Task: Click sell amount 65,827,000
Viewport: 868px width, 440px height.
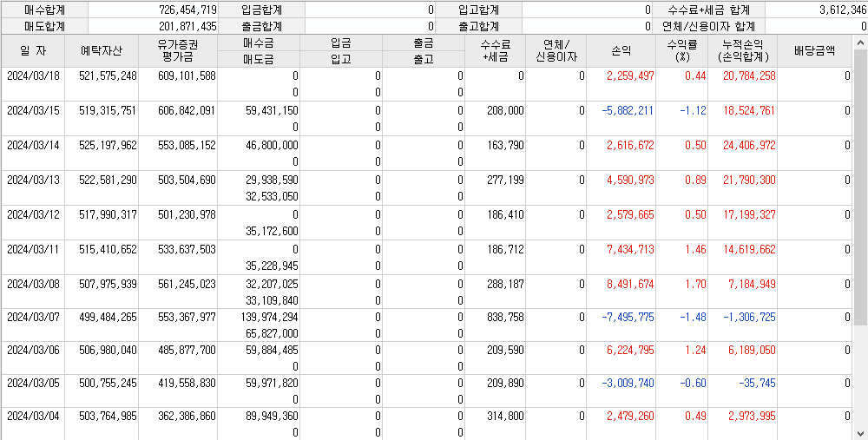Action: point(272,334)
